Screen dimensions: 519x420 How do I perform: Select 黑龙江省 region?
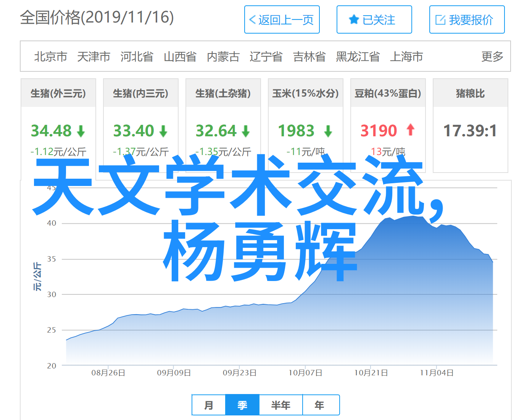(x=358, y=57)
